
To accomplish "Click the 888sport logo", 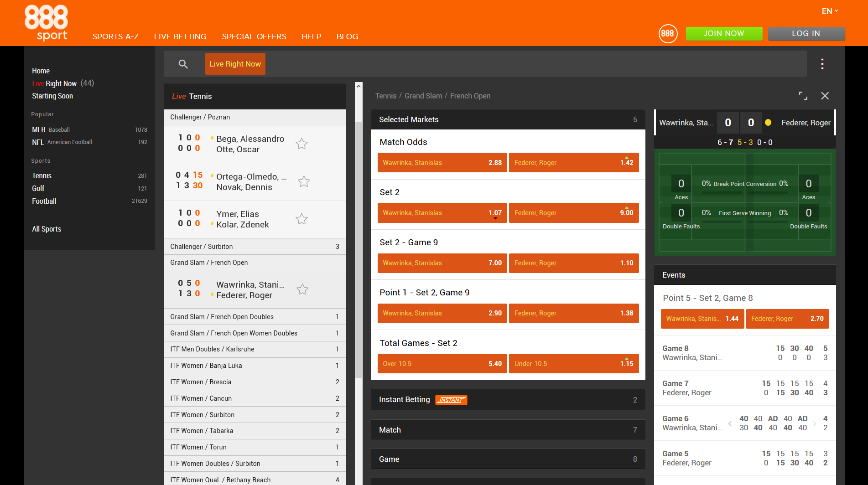I will 46,23.
